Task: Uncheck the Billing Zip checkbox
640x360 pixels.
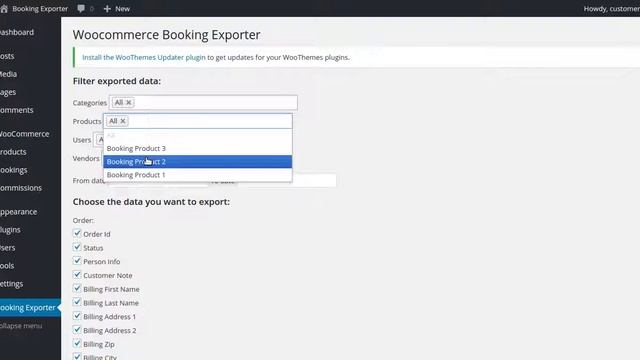Action: click(77, 343)
